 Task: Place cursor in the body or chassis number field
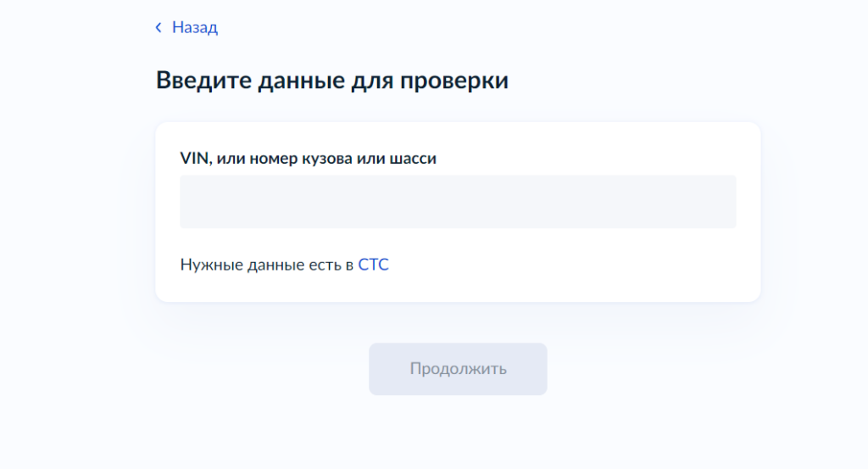click(458, 202)
